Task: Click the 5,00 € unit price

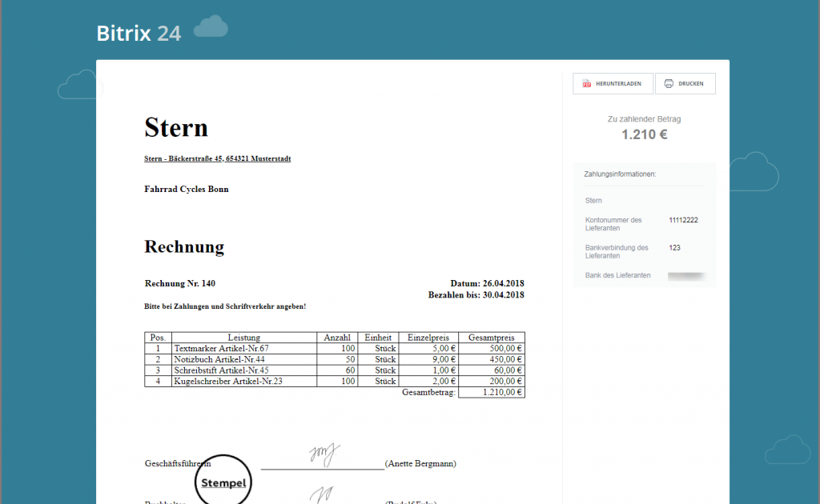Action: pos(428,348)
